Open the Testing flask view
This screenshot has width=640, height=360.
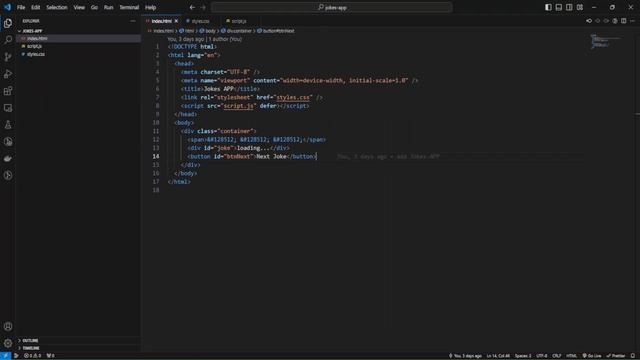[x=8, y=124]
